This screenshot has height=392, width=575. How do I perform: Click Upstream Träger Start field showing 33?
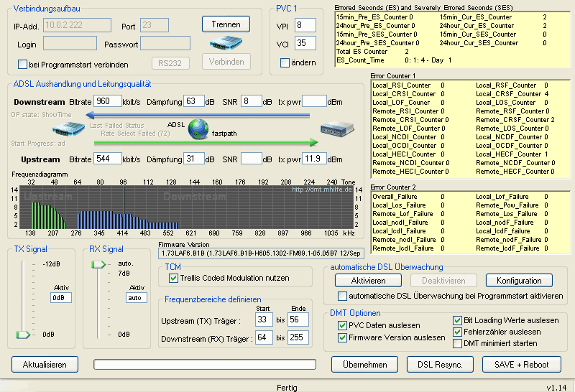click(x=264, y=319)
